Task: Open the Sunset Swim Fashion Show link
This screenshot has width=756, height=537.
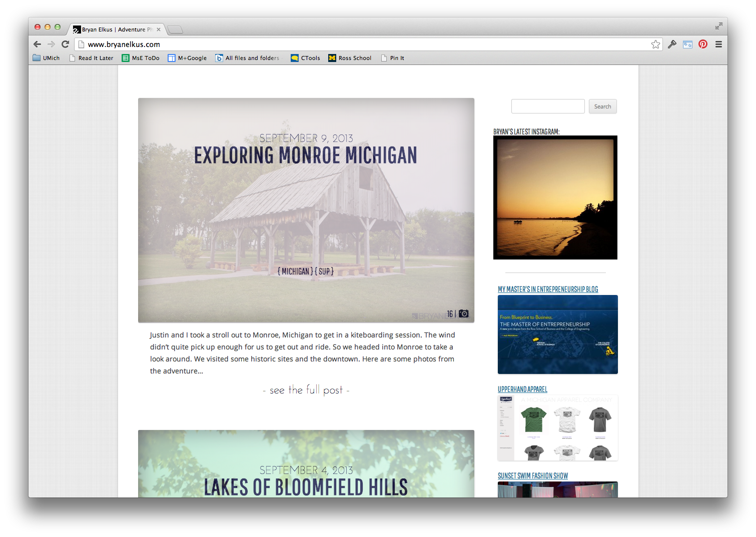Action: (533, 476)
